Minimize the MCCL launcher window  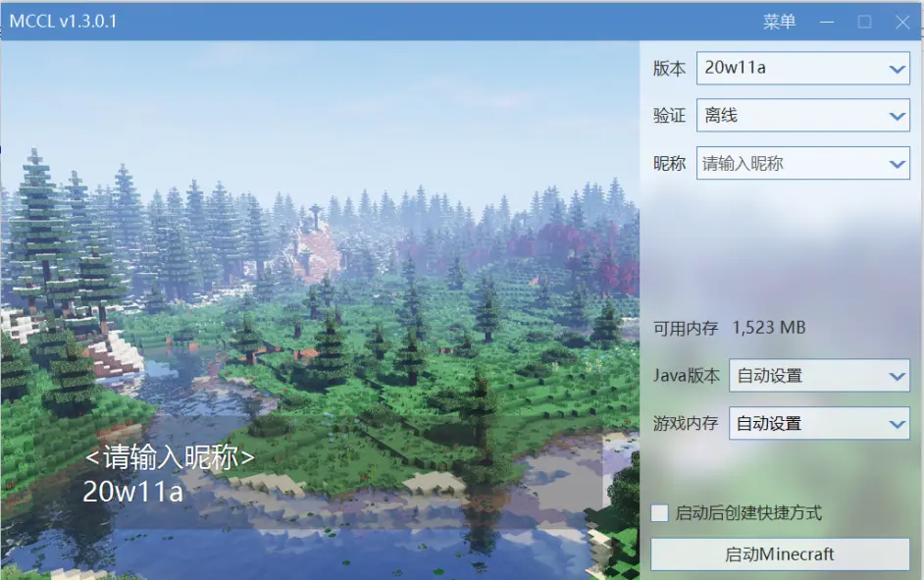(x=827, y=23)
